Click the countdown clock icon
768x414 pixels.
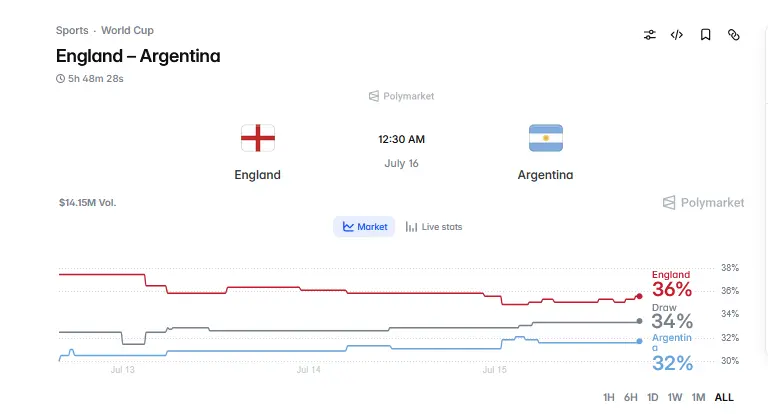(60, 78)
